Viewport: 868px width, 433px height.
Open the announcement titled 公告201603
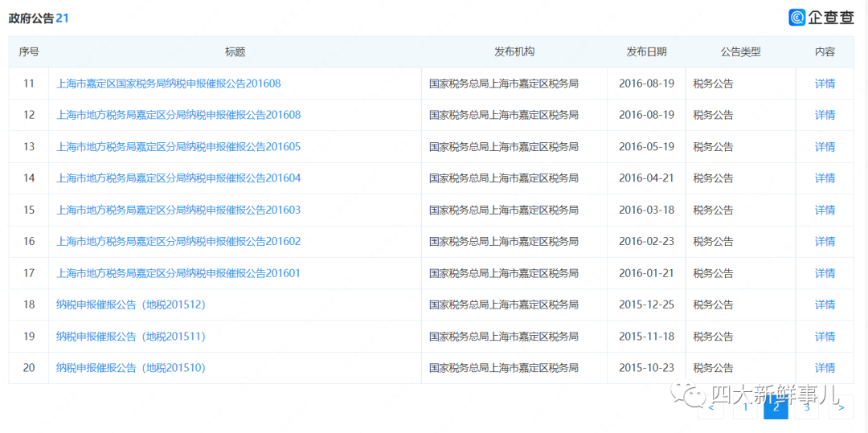[178, 210]
